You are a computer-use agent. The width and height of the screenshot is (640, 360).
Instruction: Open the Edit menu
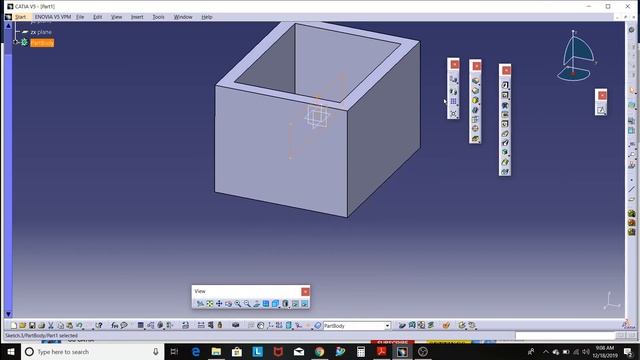tap(98, 17)
